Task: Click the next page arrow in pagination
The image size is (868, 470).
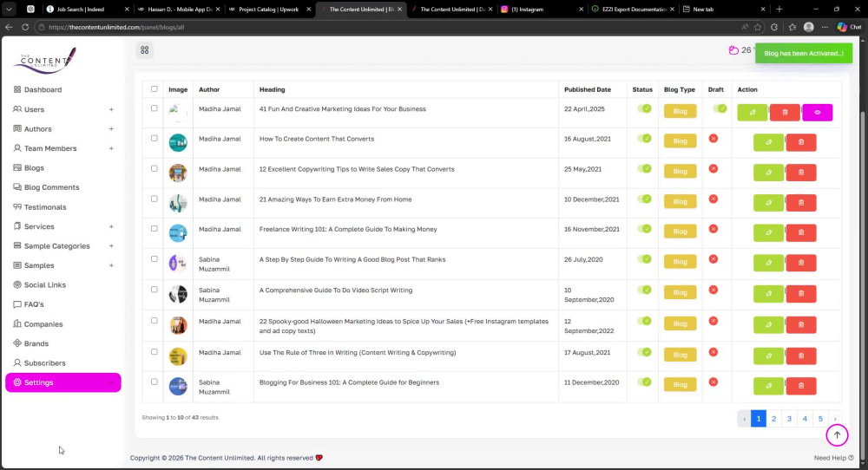Action: [835, 419]
